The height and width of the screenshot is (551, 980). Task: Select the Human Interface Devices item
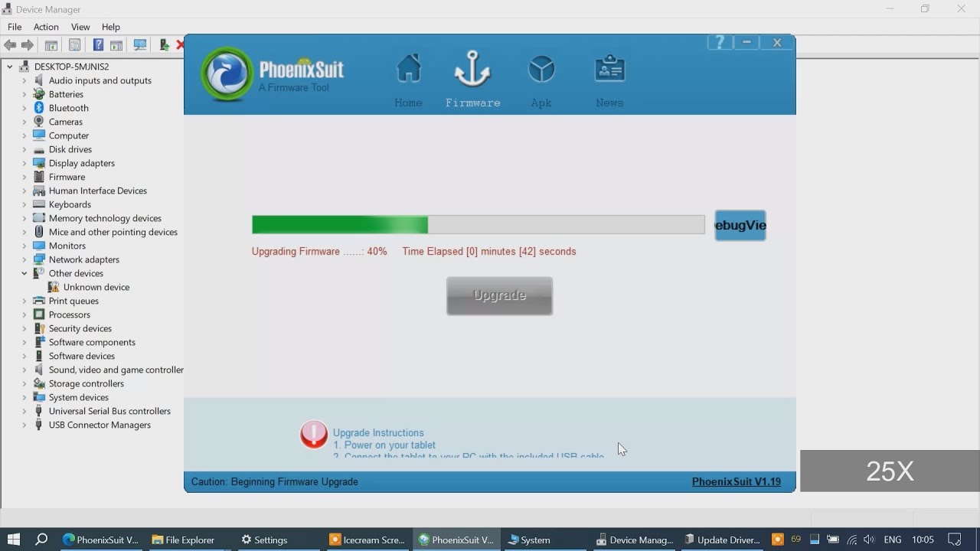(98, 191)
